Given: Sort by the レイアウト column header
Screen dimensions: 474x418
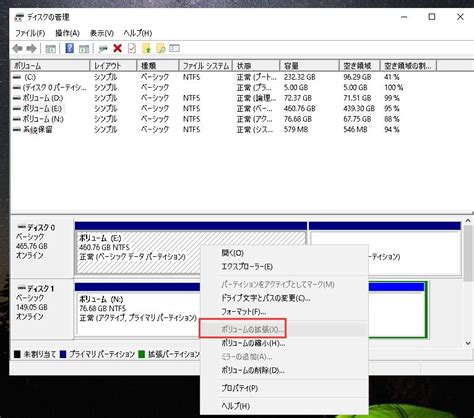Looking at the screenshot, I should click(113, 66).
